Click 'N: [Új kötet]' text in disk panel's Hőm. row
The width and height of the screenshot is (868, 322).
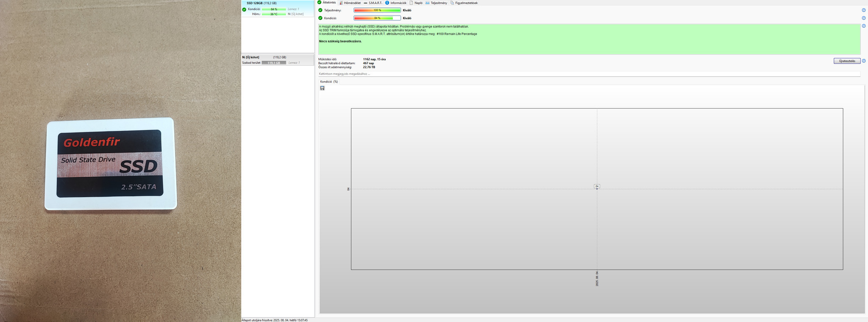pos(296,14)
